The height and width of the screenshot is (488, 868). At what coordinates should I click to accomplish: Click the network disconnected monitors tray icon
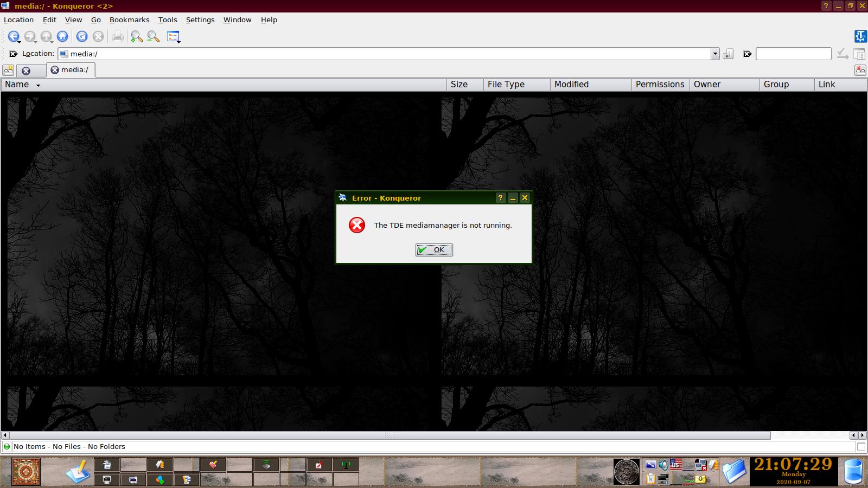pyautogui.click(x=700, y=465)
